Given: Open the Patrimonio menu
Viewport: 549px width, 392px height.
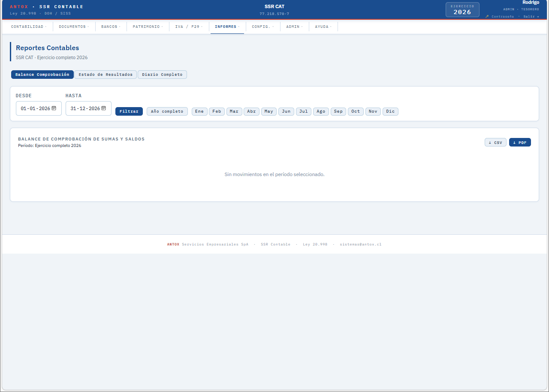Looking at the screenshot, I should [148, 27].
